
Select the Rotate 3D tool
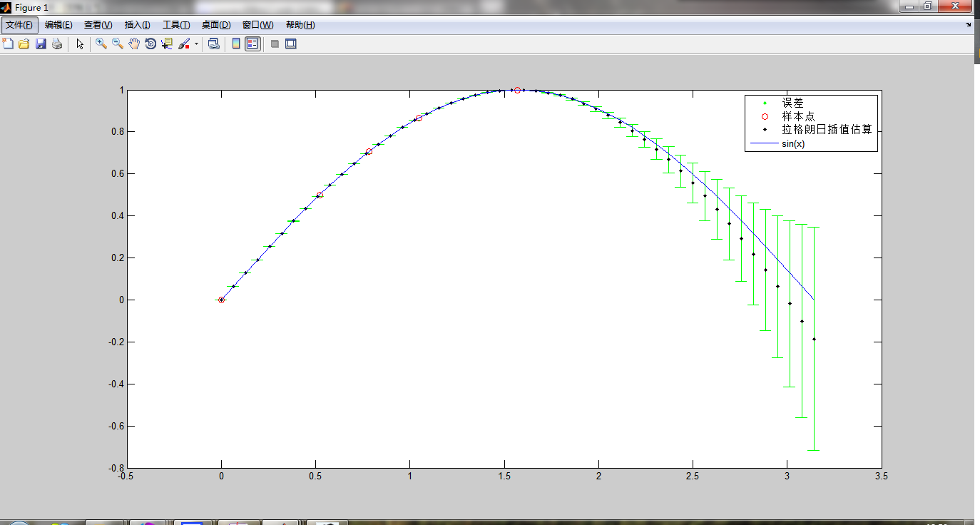coord(150,44)
